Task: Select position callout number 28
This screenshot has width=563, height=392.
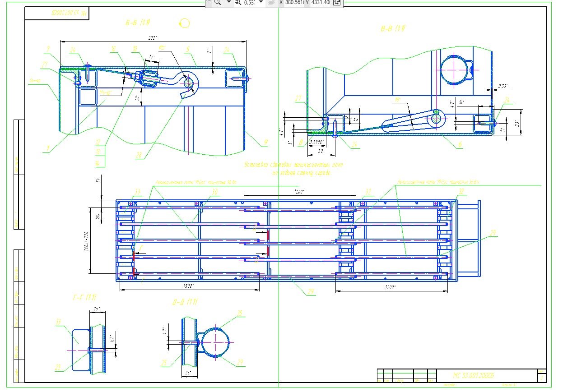Action: click(138, 155)
